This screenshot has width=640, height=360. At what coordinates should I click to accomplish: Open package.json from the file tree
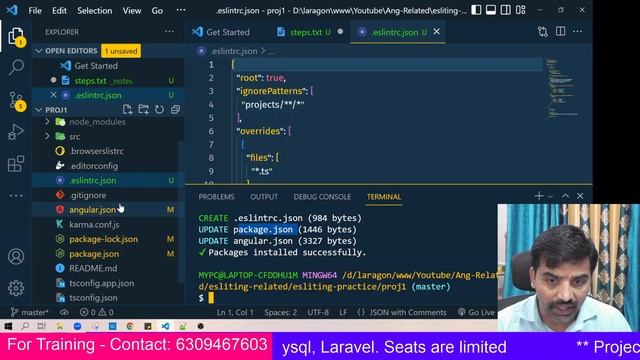(x=94, y=254)
